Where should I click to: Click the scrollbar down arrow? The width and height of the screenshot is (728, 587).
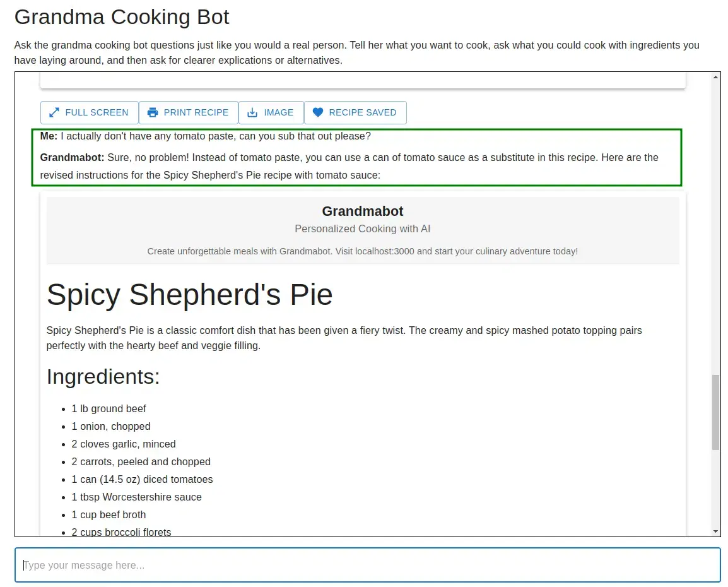[715, 531]
